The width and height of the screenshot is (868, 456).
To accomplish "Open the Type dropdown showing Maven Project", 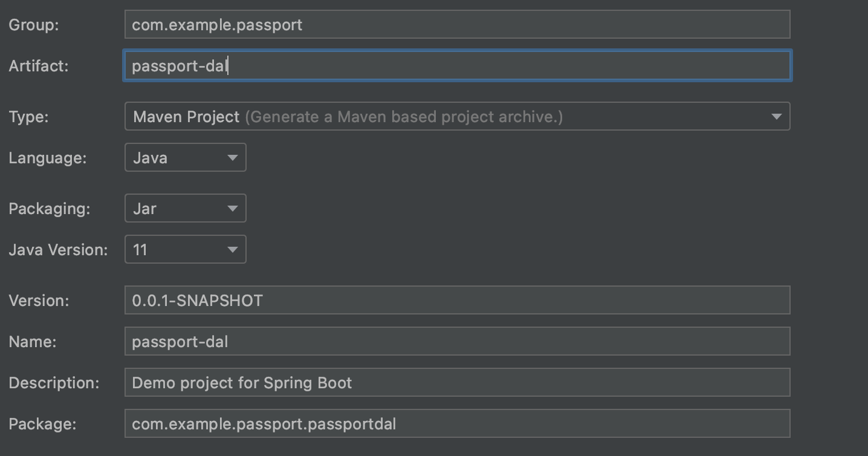I will point(457,117).
